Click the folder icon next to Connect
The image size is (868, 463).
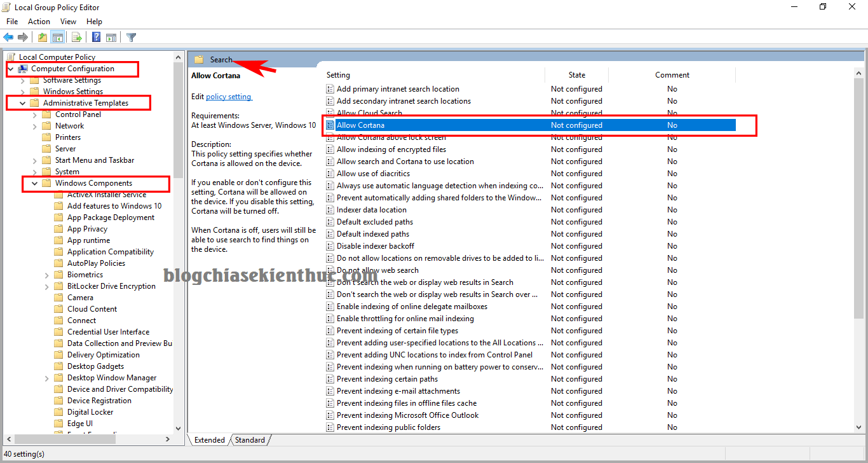[x=59, y=321]
